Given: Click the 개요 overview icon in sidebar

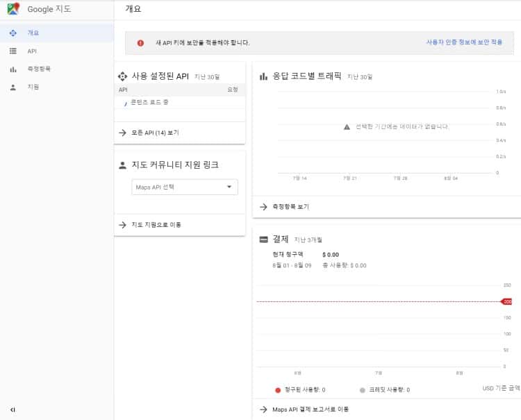Looking at the screenshot, I should [x=13, y=33].
